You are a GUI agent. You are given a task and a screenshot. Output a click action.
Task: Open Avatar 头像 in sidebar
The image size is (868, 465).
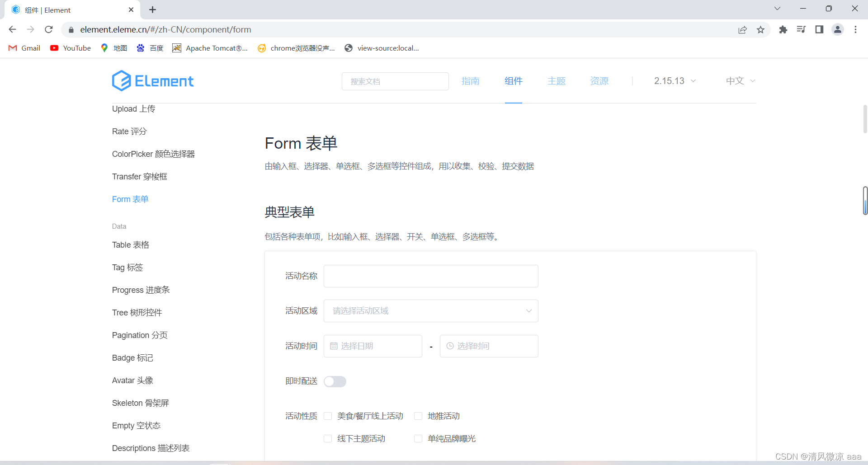tap(132, 380)
